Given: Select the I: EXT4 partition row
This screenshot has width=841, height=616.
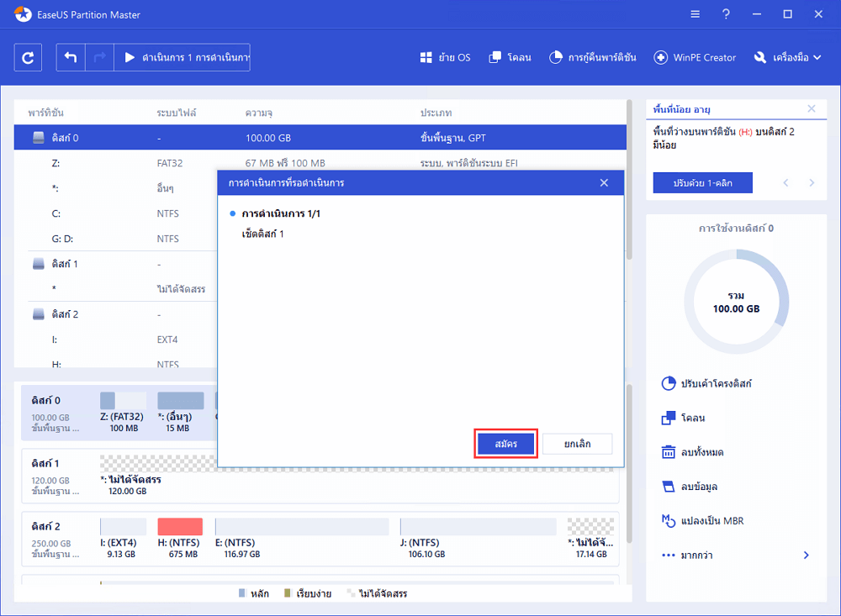Looking at the screenshot, I should (x=116, y=340).
